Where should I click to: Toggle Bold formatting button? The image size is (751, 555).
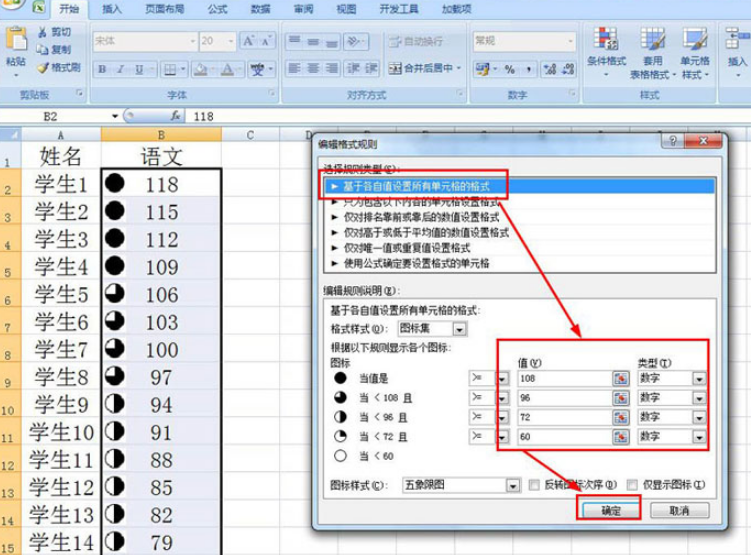[x=102, y=69]
